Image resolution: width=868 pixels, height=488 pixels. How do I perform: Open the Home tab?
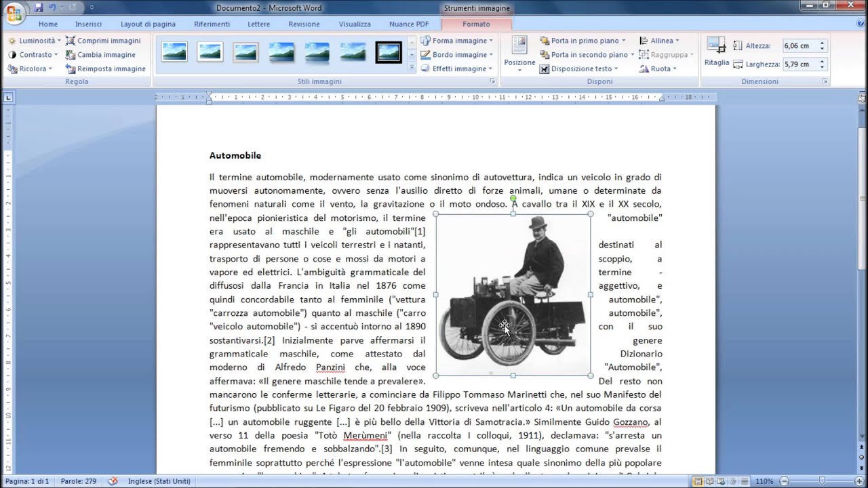click(48, 24)
